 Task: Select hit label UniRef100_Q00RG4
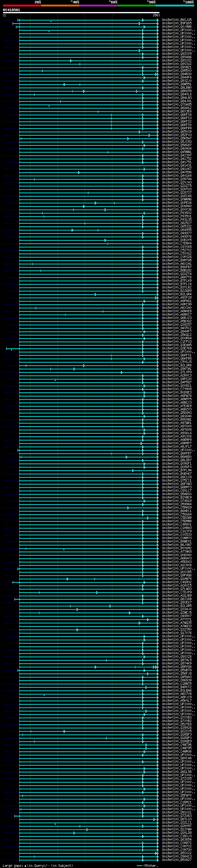coord(177,338)
